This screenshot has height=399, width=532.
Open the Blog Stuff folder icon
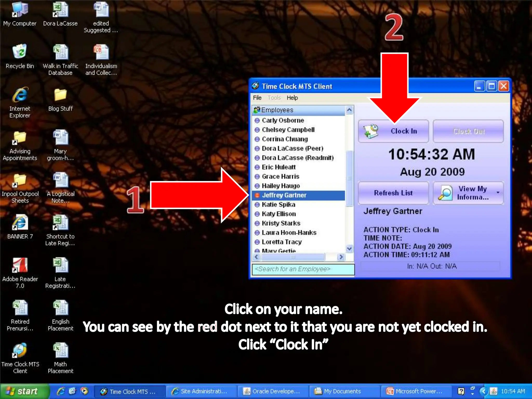[x=60, y=95]
